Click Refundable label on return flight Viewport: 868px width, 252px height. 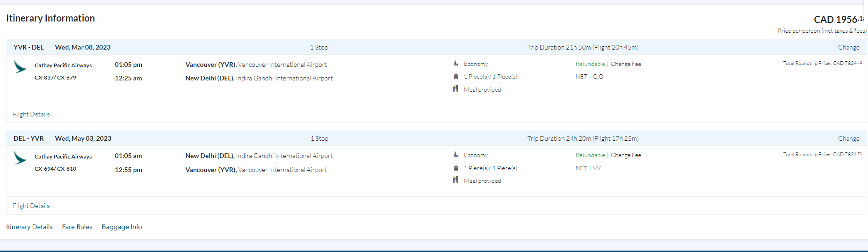click(x=590, y=155)
